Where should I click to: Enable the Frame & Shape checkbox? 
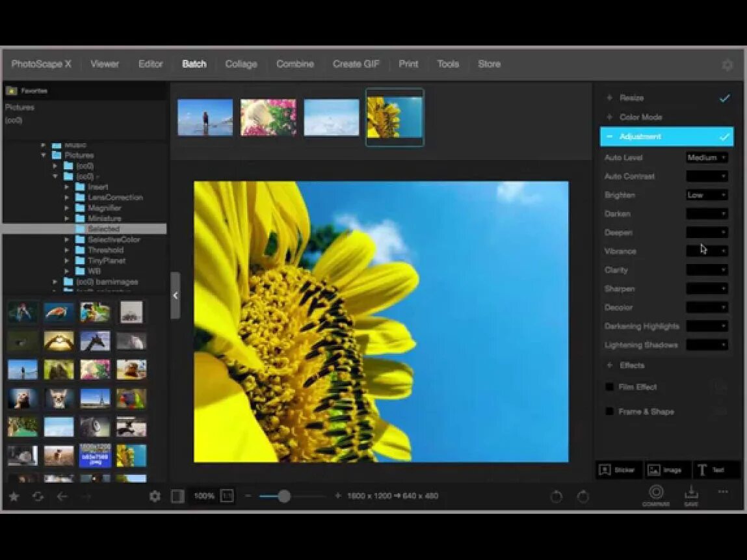(x=609, y=411)
